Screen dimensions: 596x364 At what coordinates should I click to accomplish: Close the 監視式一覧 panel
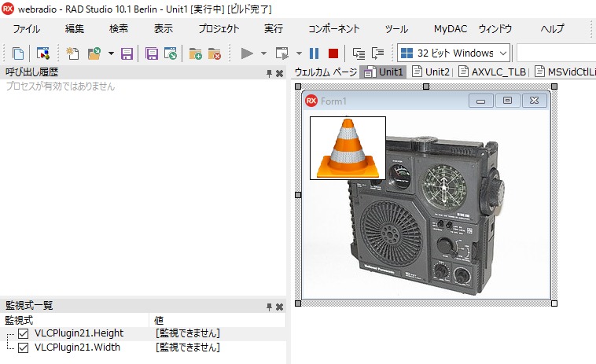(x=279, y=306)
